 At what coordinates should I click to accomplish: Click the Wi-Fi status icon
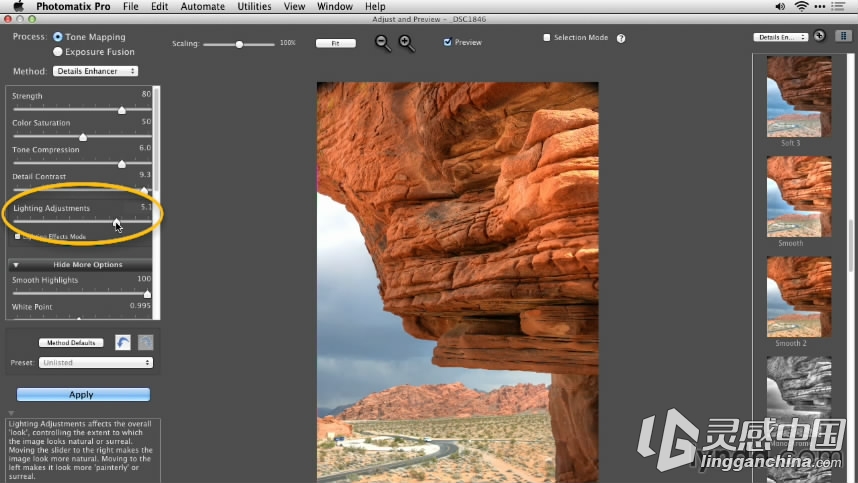[x=801, y=6]
